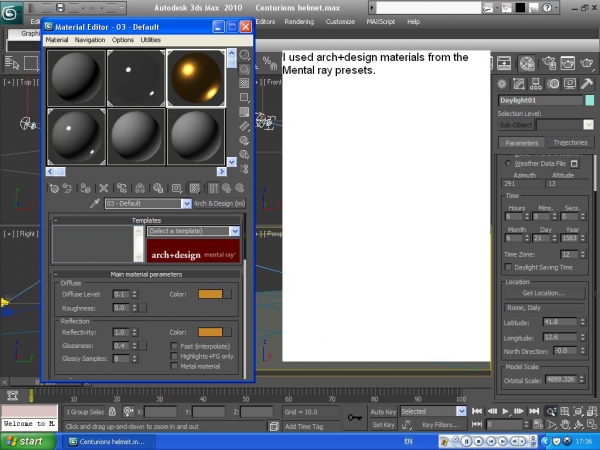
Task: Enable Highlights+FG only checkbox
Action: (x=174, y=356)
